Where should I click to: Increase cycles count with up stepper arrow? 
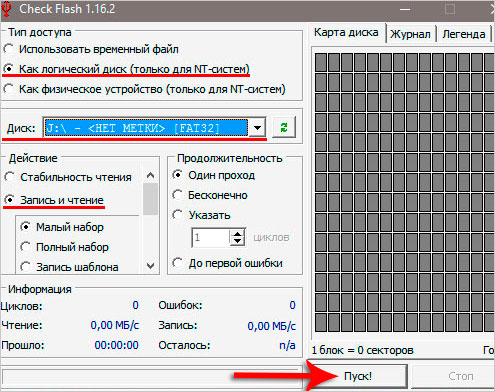237,234
